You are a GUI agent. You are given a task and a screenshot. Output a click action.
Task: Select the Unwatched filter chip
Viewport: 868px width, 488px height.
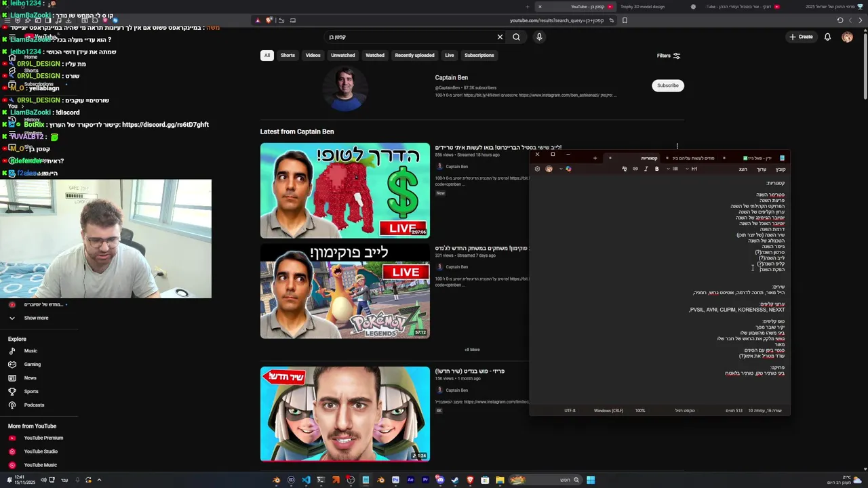342,56
